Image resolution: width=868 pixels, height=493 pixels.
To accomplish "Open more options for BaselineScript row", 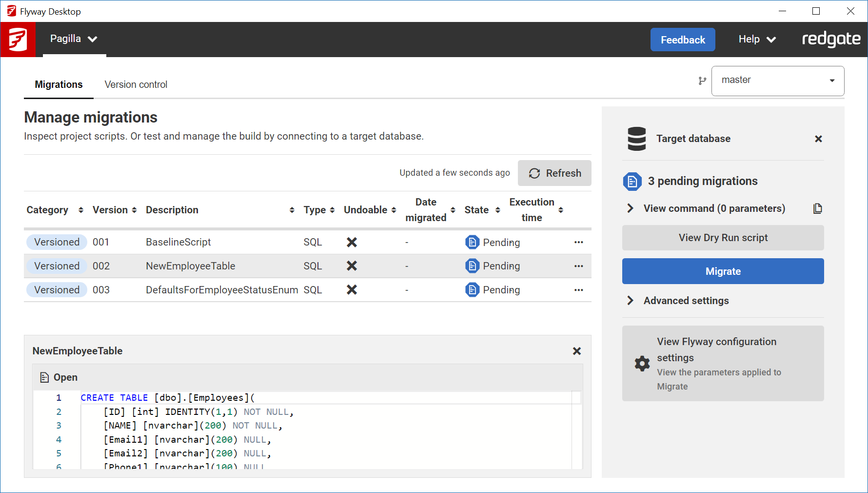I will coord(578,242).
